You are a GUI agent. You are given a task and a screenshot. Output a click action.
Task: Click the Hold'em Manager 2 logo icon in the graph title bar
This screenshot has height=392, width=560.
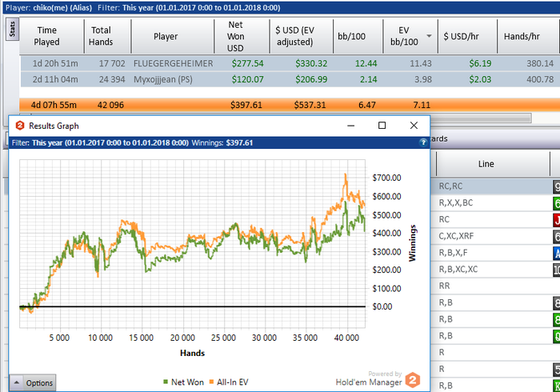pos(20,126)
